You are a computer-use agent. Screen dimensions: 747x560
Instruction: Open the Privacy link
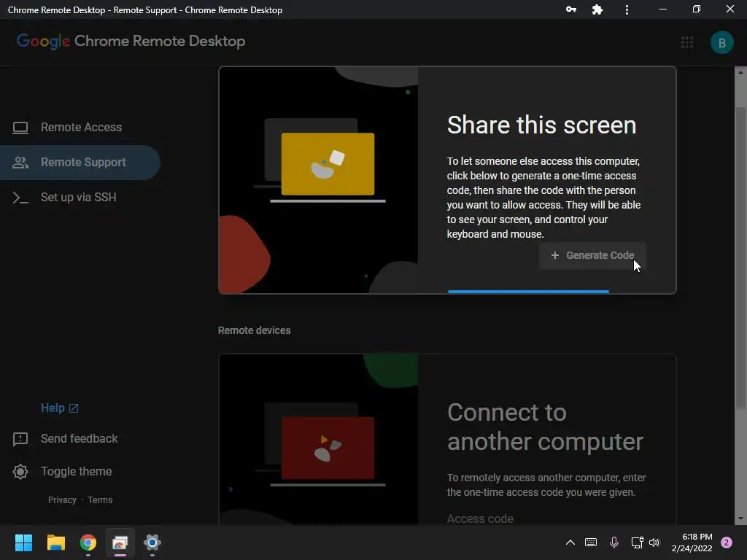[x=62, y=500]
